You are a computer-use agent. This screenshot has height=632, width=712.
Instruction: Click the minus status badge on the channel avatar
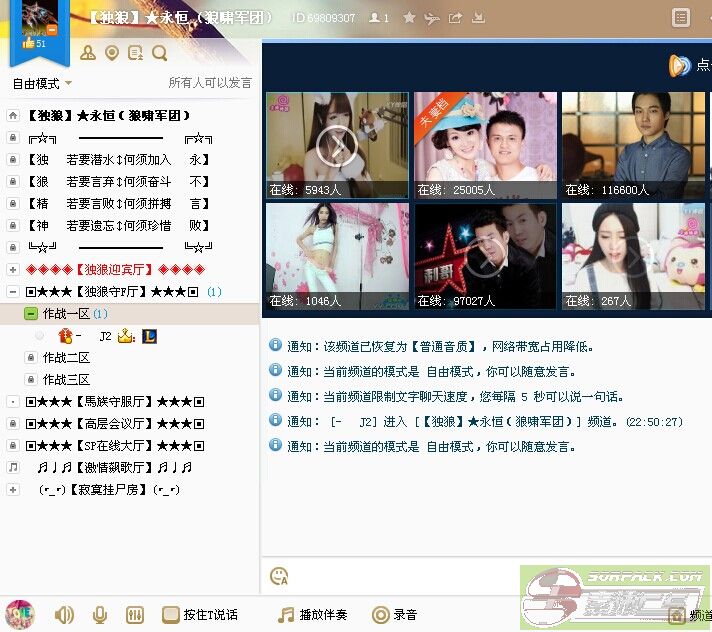(52, 30)
